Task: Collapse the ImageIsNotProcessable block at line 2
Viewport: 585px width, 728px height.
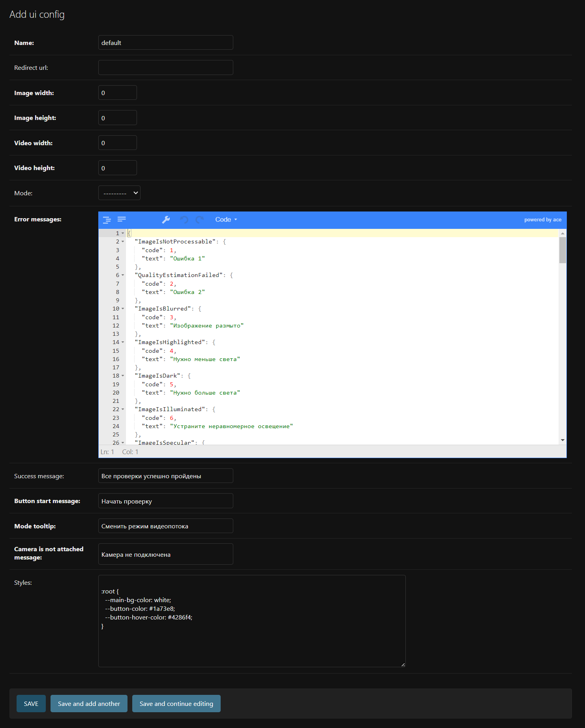Action: point(123,241)
